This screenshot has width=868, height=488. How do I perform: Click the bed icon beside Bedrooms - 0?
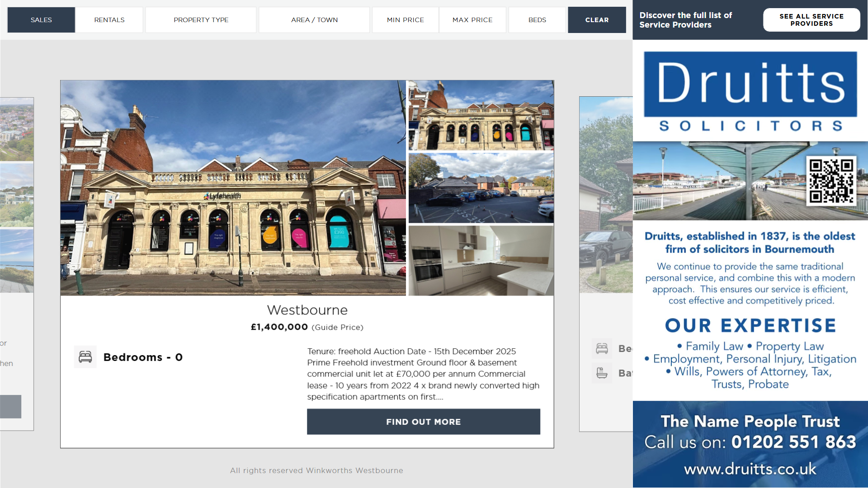point(85,357)
